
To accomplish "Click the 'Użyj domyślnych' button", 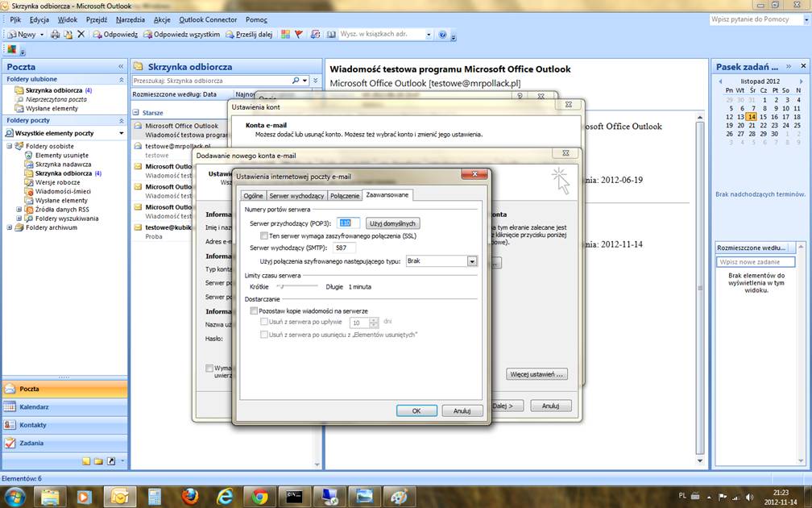I will (x=392, y=223).
